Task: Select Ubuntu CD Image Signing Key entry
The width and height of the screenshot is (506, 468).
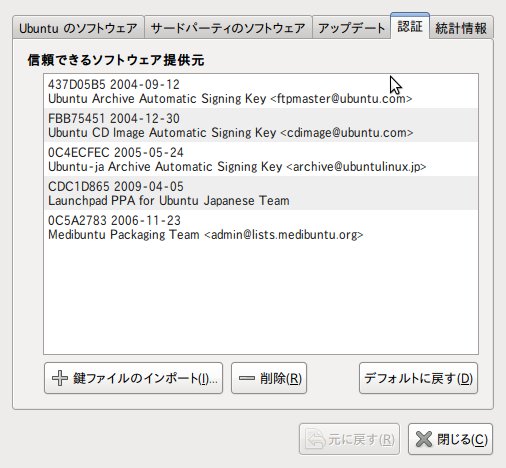Action: [x=261, y=125]
